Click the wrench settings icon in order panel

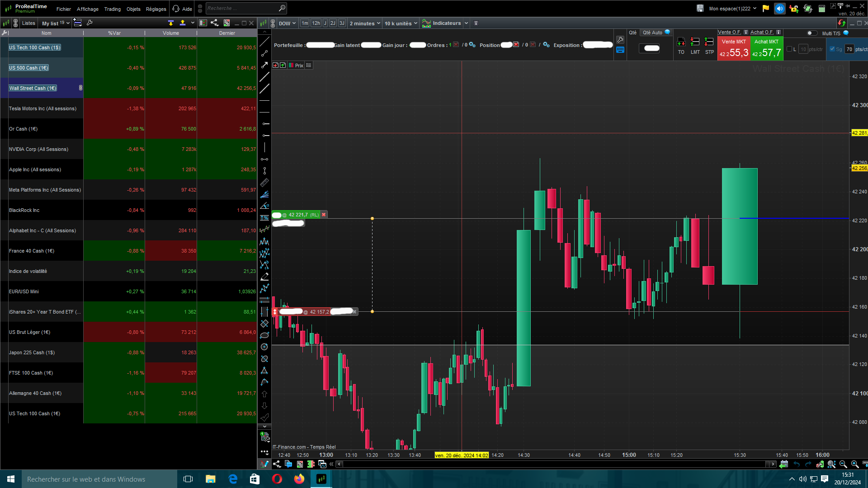620,40
